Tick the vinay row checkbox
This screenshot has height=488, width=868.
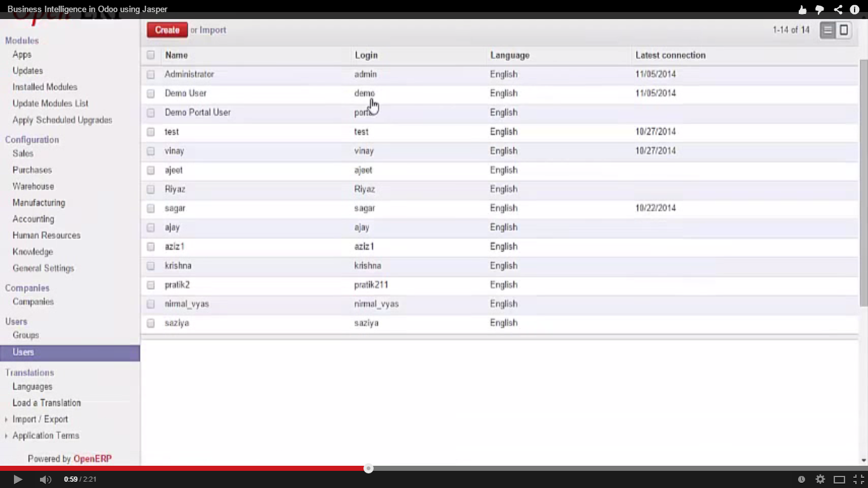click(x=151, y=151)
